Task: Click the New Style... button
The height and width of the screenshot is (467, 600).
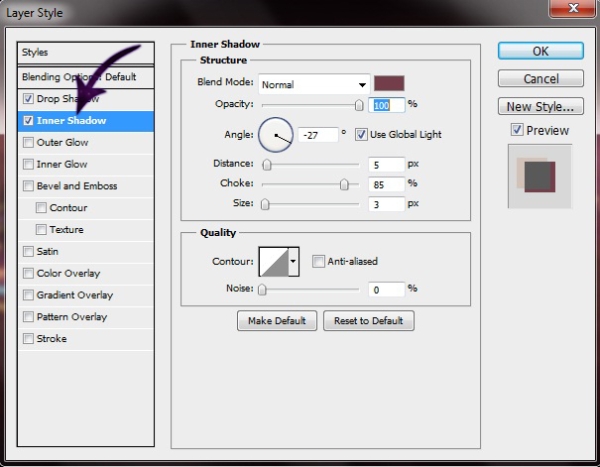Action: [x=540, y=106]
